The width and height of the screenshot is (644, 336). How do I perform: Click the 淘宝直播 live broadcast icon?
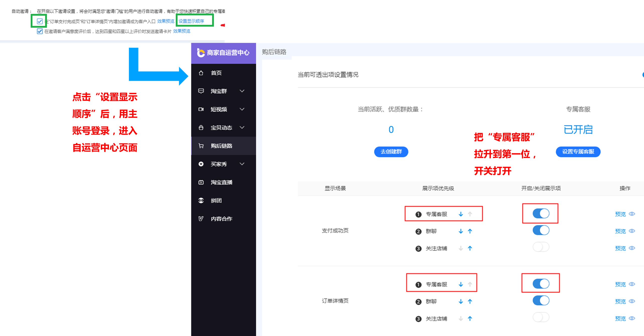pos(201,182)
